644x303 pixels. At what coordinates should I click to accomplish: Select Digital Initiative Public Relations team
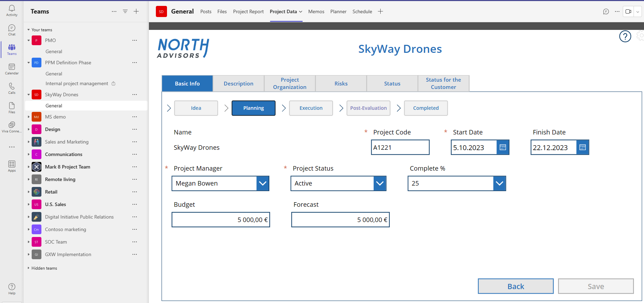coord(79,217)
